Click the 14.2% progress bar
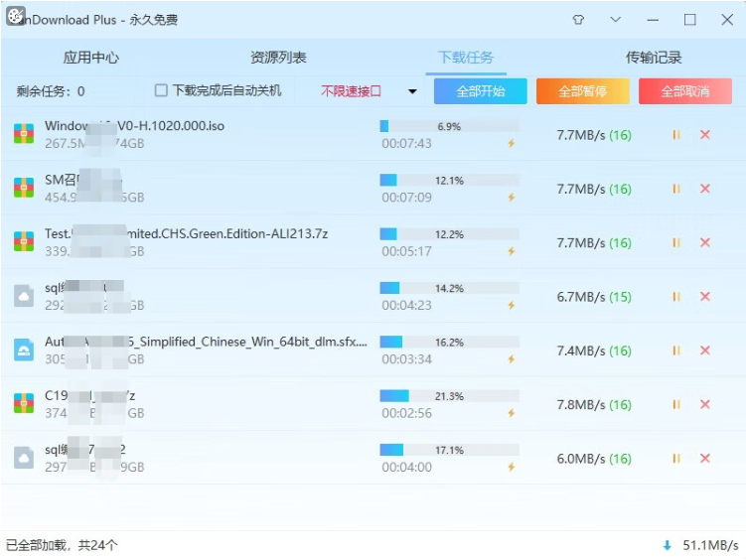 pyautogui.click(x=450, y=288)
